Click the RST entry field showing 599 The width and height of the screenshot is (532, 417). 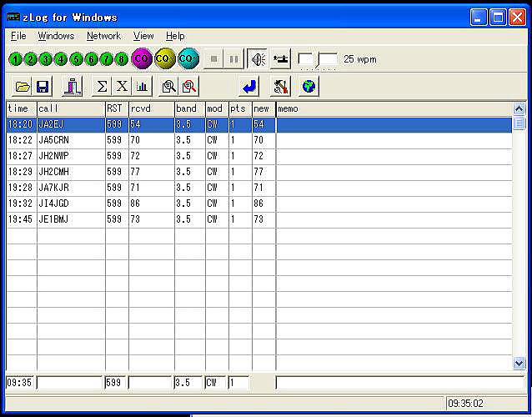(x=115, y=383)
